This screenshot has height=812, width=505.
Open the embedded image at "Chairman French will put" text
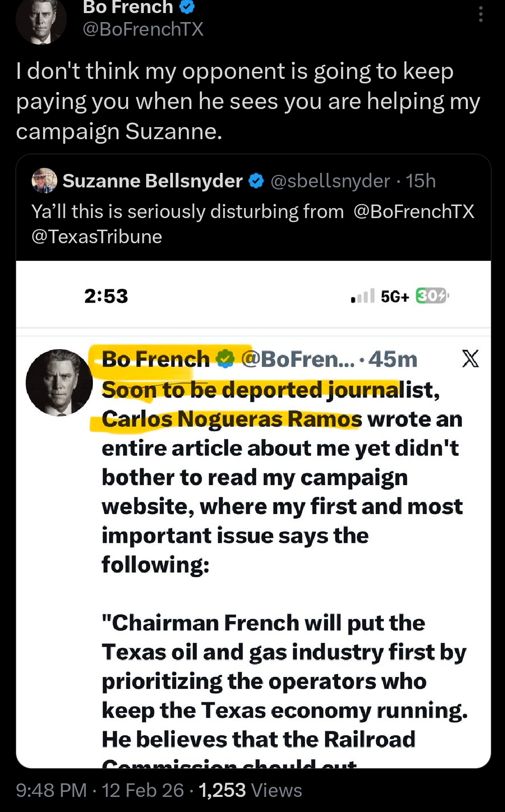(x=263, y=623)
